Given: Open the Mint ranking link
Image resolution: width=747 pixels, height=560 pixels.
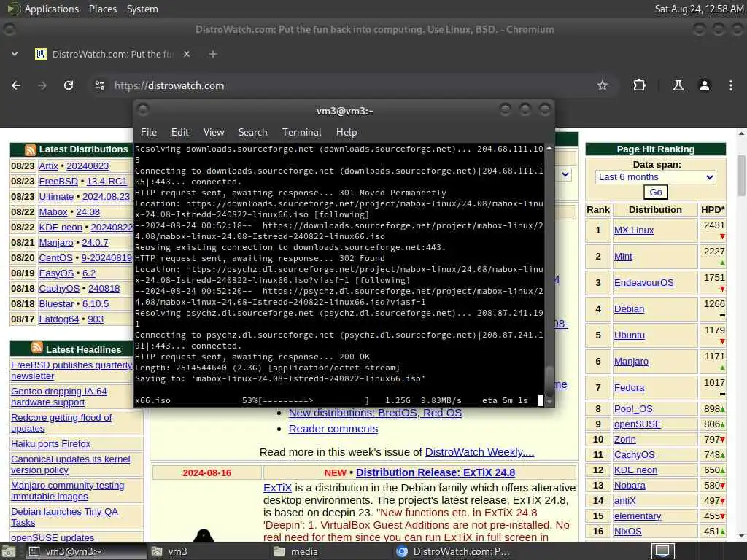Looking at the screenshot, I should (x=623, y=256).
